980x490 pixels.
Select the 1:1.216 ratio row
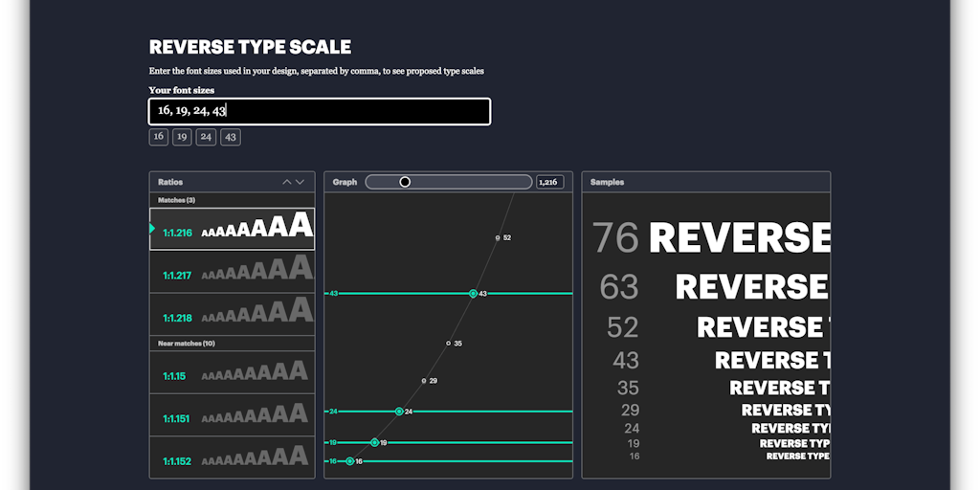[232, 230]
